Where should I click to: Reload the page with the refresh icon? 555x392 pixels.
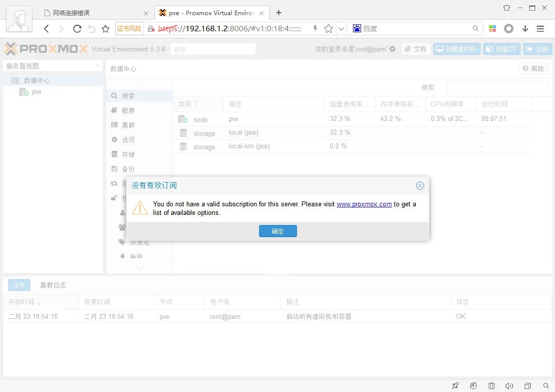[77, 29]
